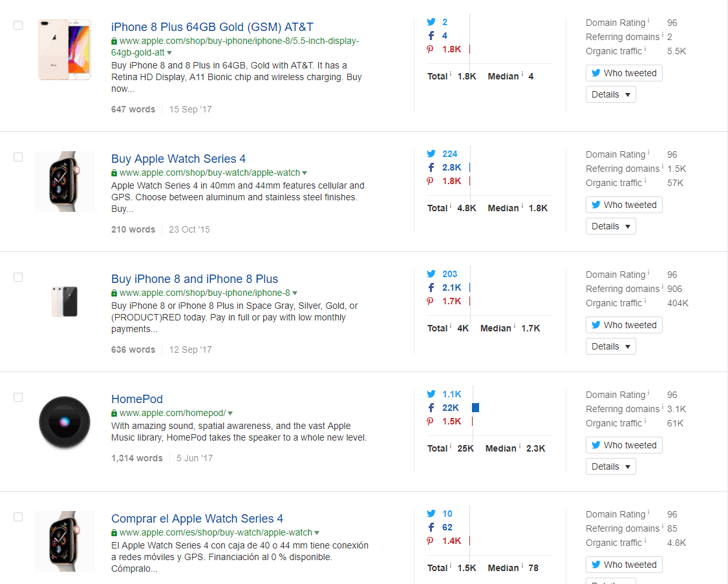Click the info icon next to Referring domains

(x=663, y=35)
